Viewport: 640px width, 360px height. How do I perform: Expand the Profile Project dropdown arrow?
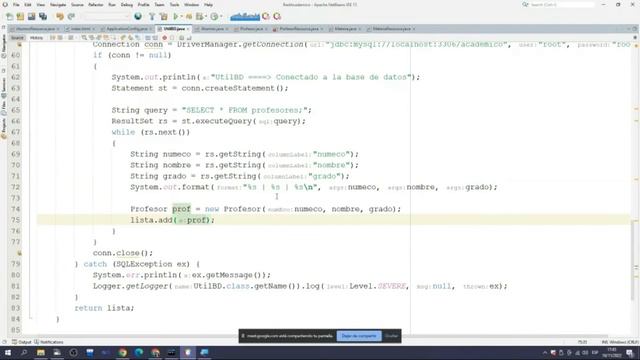(x=205, y=17)
